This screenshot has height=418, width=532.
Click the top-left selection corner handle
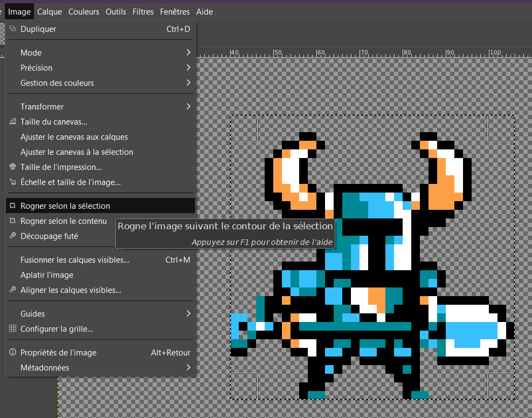click(244, 128)
